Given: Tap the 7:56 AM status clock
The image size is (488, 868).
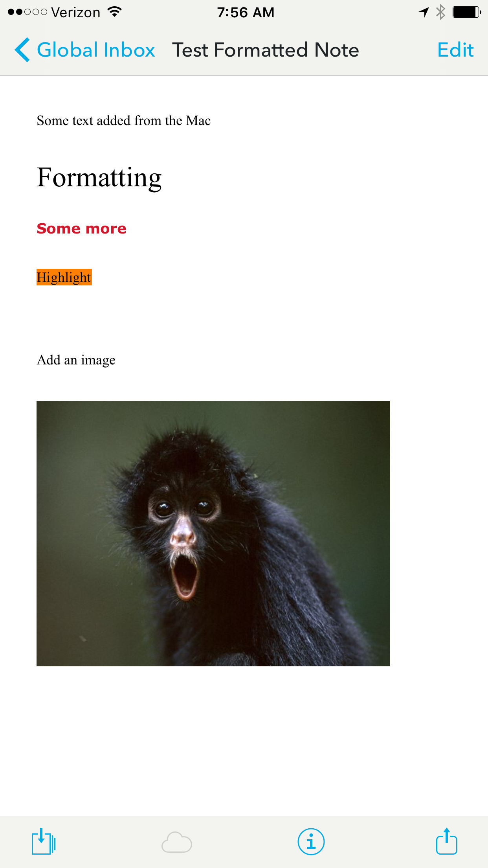Looking at the screenshot, I should [246, 12].
